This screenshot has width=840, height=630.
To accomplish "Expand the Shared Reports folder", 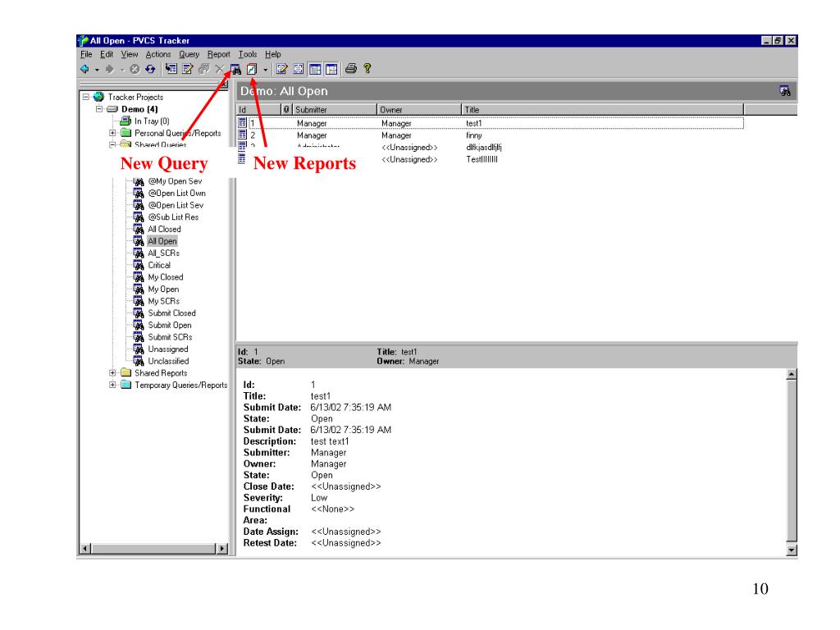I will point(112,373).
